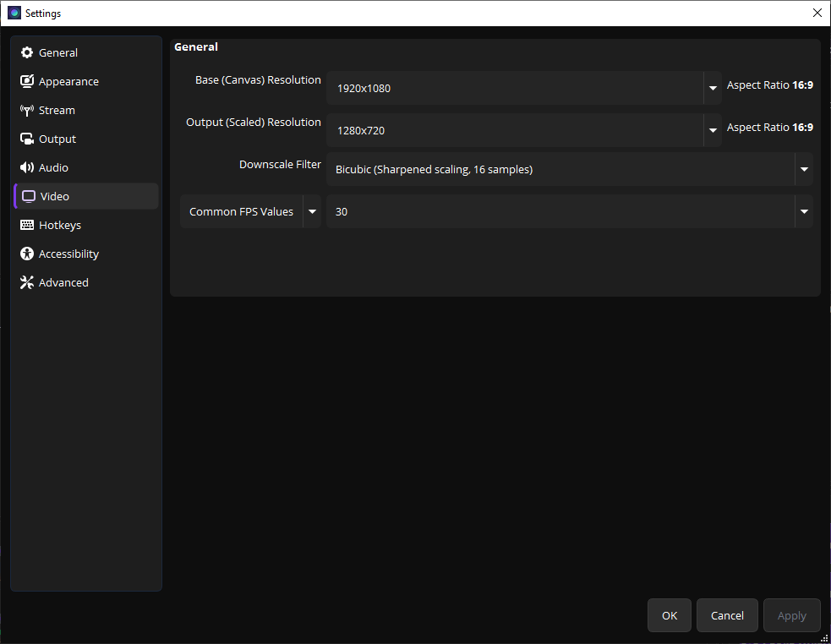Image resolution: width=831 pixels, height=644 pixels.
Task: Open the Downscale Filter dropdown
Action: 570,169
